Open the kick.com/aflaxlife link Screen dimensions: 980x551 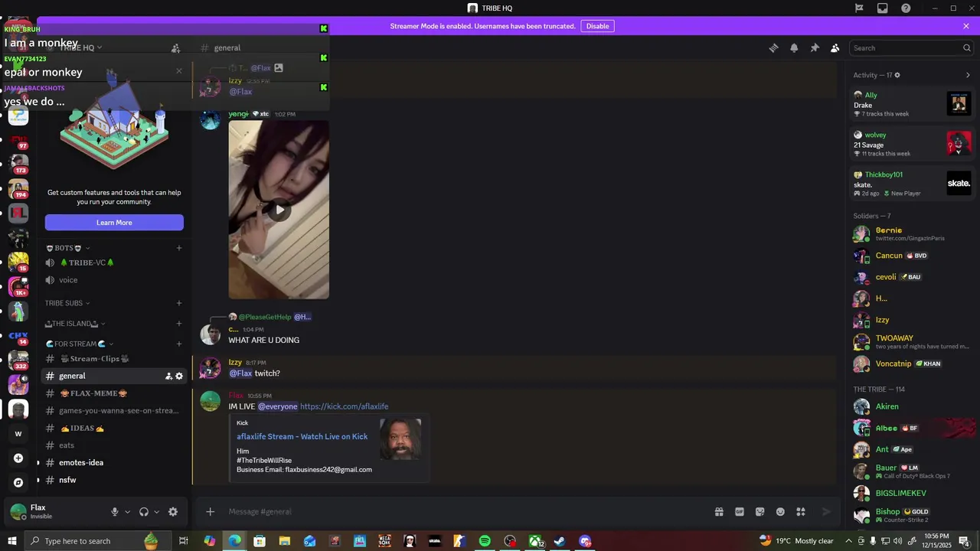pyautogui.click(x=344, y=406)
